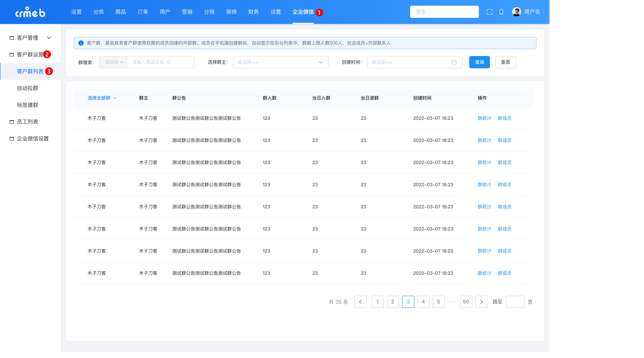Focus the 跳至 page number input
This screenshot has width=644, height=358.
click(x=515, y=302)
